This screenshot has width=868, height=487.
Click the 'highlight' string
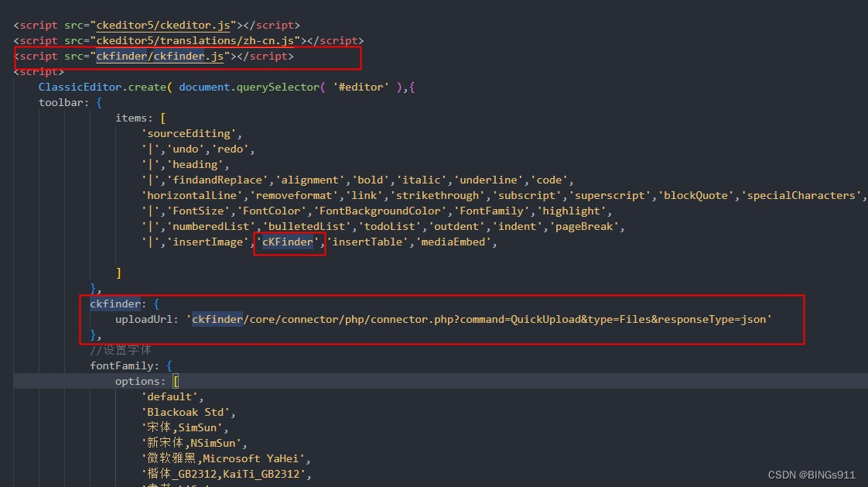(x=571, y=211)
